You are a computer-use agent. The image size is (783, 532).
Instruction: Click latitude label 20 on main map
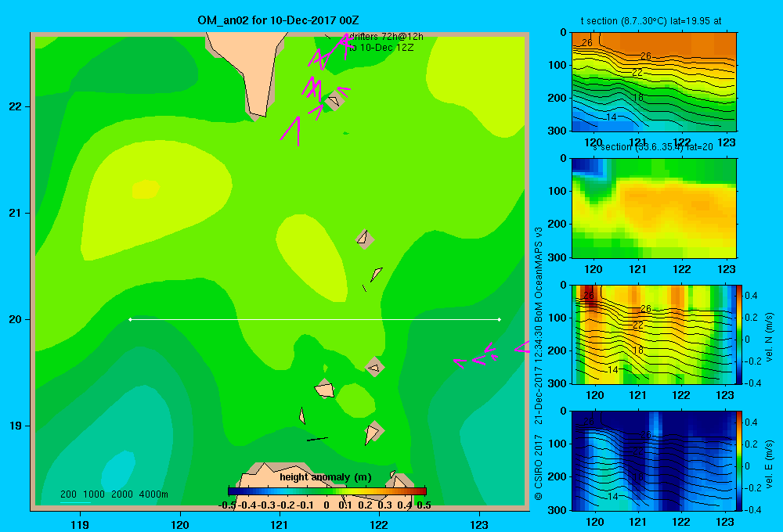pyautogui.click(x=15, y=319)
